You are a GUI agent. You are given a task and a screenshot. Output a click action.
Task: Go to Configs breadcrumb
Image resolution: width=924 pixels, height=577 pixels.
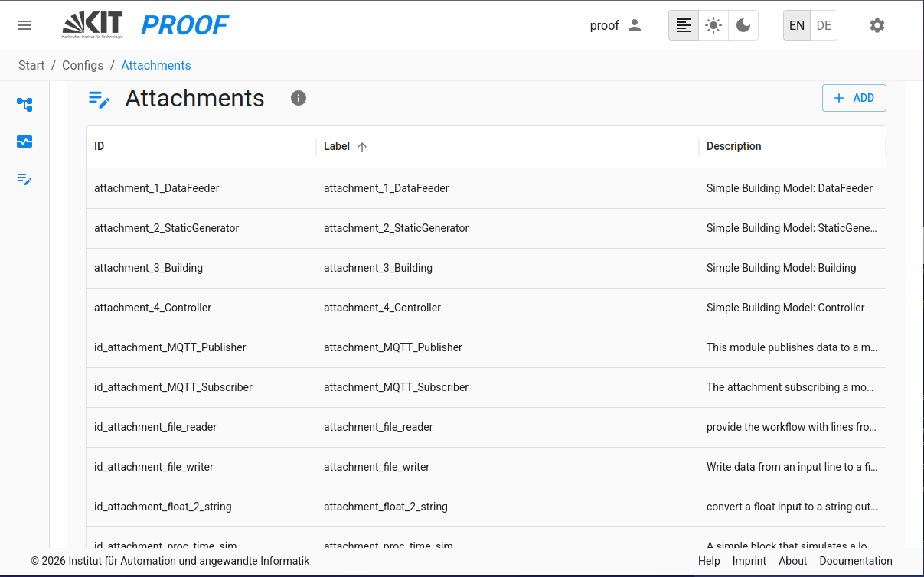(x=83, y=65)
